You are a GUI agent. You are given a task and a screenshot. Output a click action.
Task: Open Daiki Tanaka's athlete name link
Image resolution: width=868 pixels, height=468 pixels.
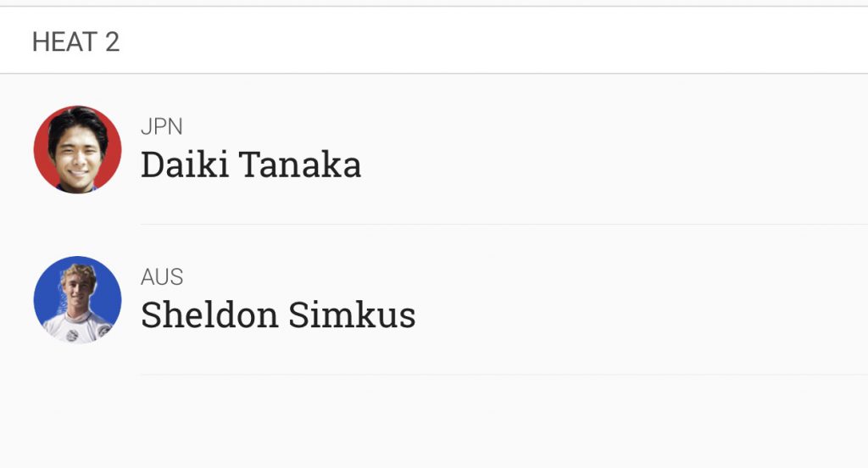coord(251,164)
